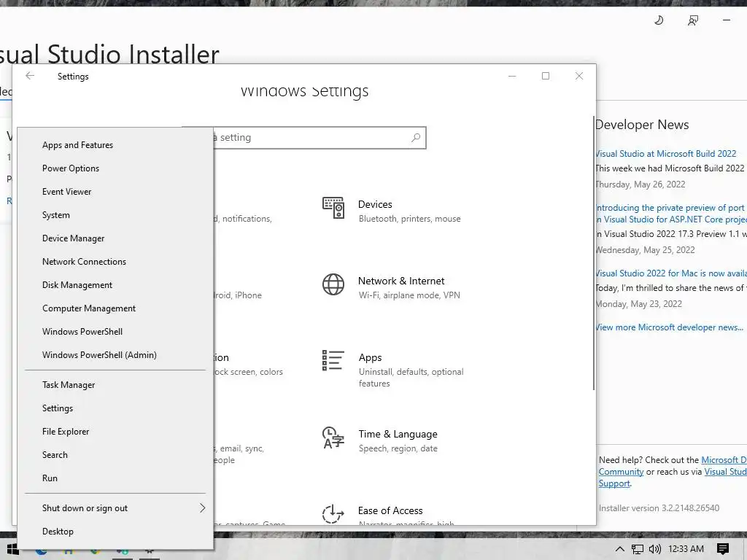
Task: Click the 'Monday, May 23, 2022' date
Action: tap(639, 304)
